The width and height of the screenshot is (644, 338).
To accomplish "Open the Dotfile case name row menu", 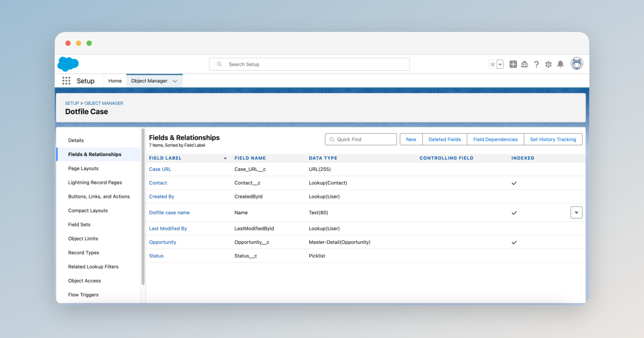I will tap(576, 212).
